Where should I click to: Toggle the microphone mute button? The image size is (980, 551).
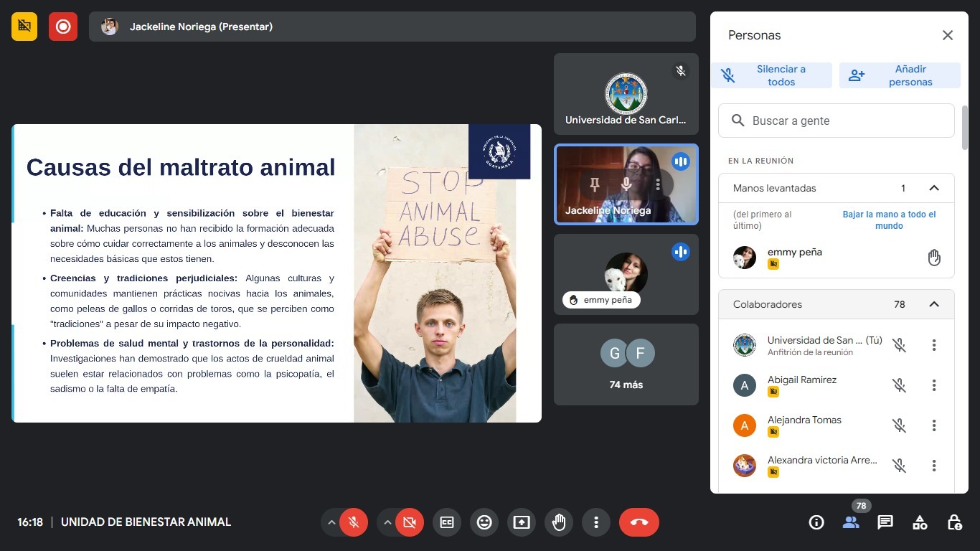[354, 522]
